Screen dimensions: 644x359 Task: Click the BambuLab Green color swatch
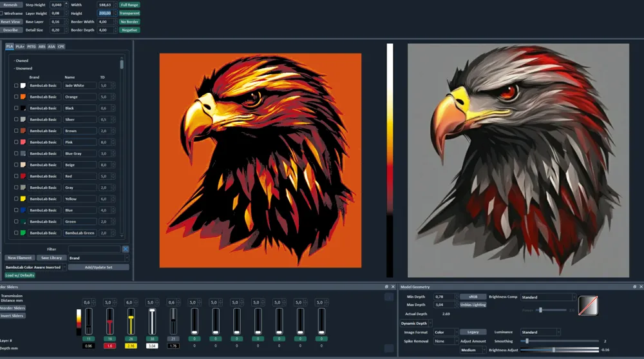tap(23, 233)
